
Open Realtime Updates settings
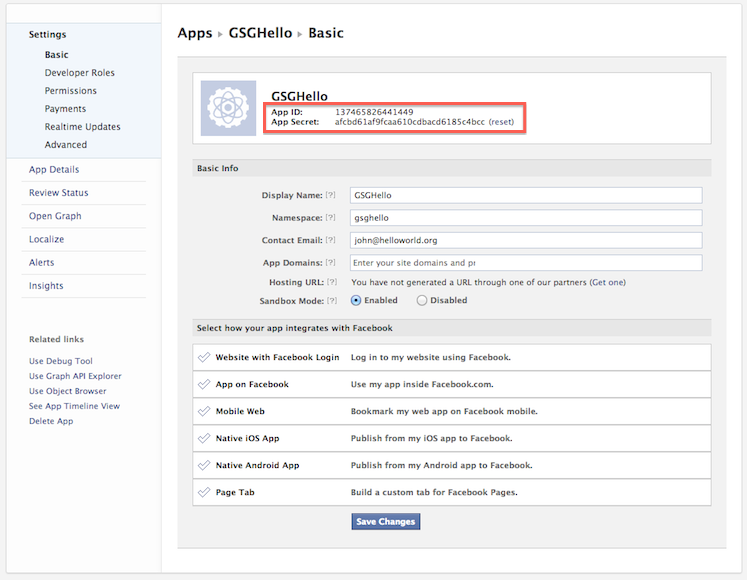tap(82, 127)
